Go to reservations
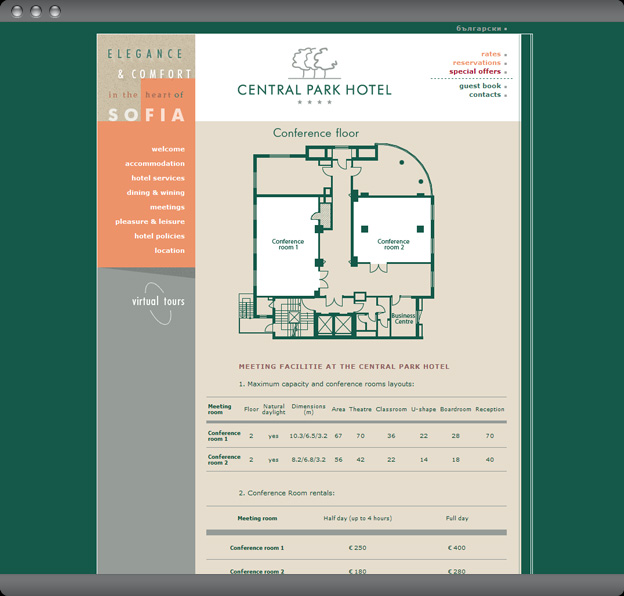This screenshot has height=596, width=624. pos(477,63)
